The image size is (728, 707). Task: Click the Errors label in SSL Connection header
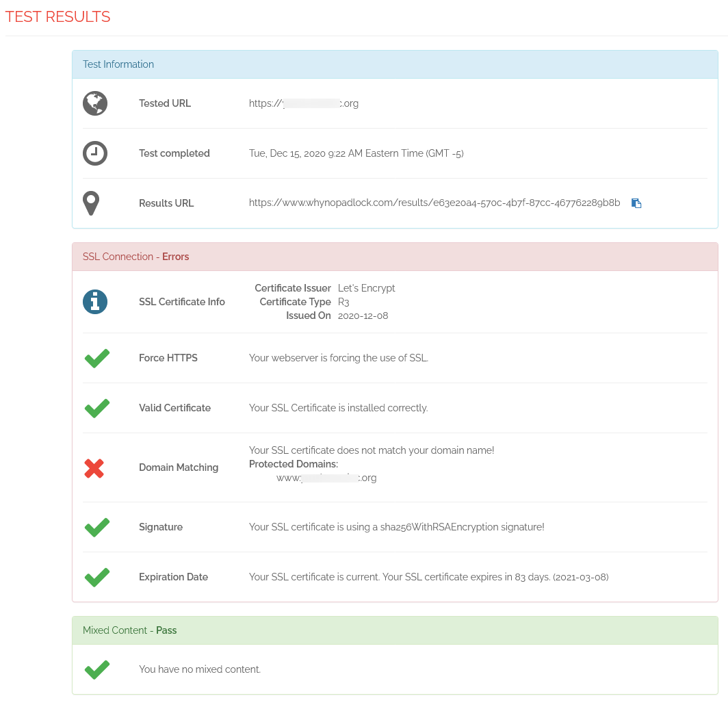click(x=175, y=256)
